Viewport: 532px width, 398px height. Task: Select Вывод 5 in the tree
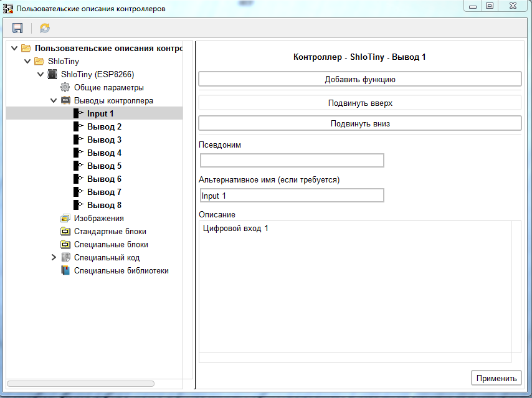104,166
